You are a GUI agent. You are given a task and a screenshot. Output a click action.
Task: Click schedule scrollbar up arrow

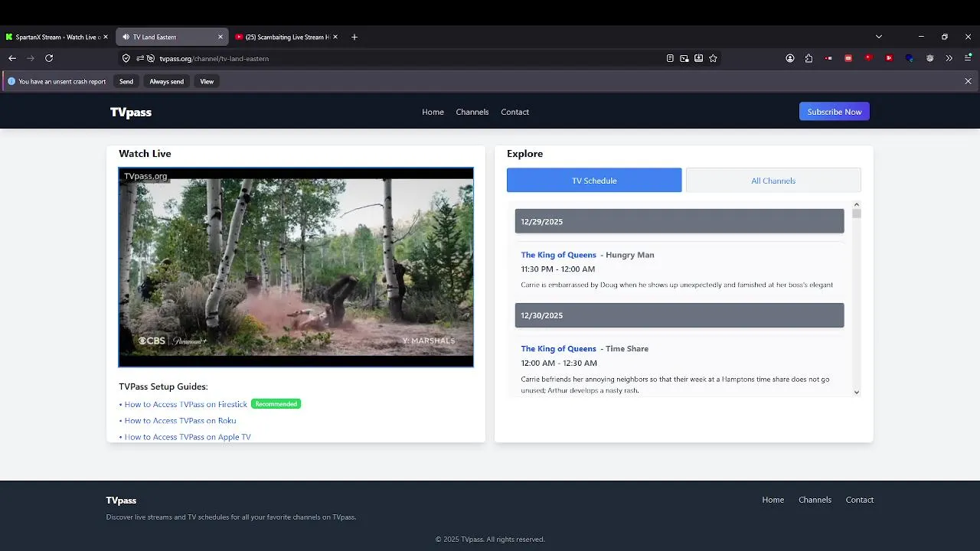pyautogui.click(x=857, y=205)
